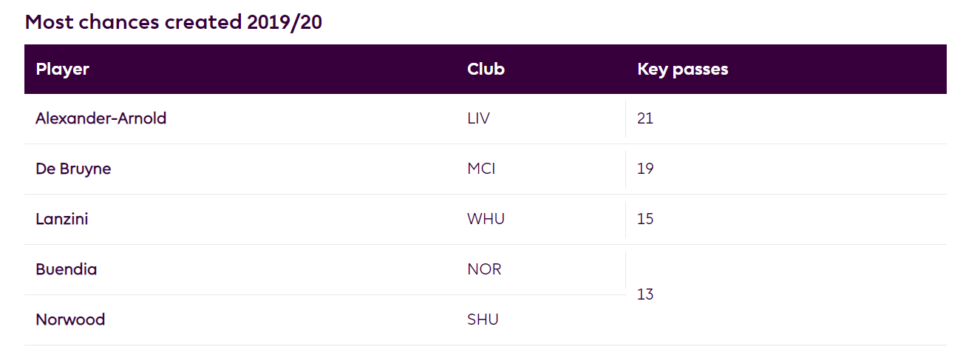Click the key passes value 19

(x=645, y=169)
